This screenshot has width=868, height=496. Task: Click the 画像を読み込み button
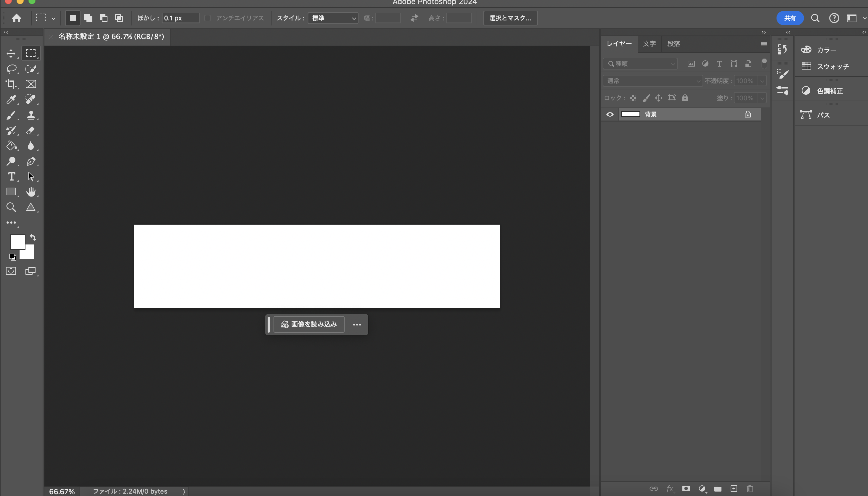coord(309,324)
